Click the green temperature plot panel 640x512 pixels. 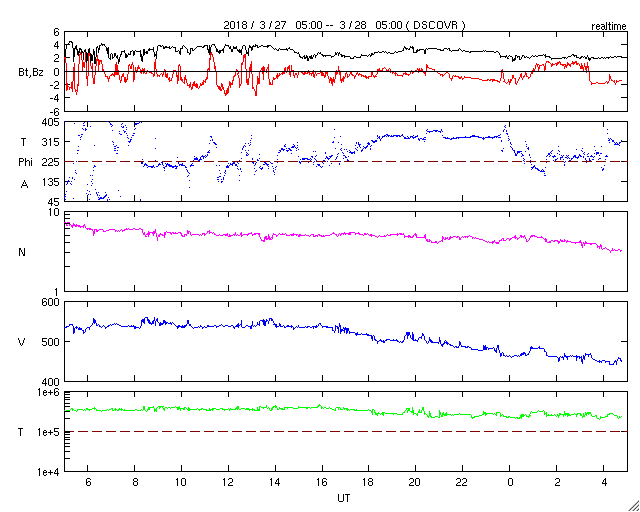pyautogui.click(x=346, y=432)
